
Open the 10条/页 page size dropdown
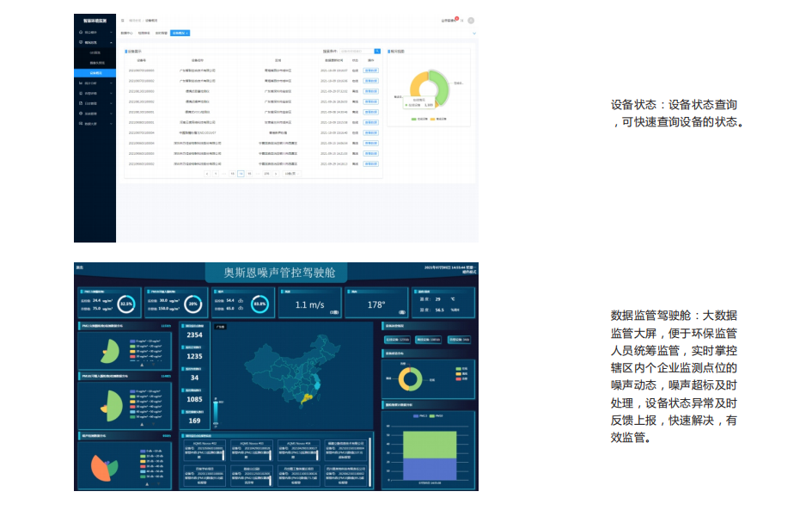tap(291, 174)
